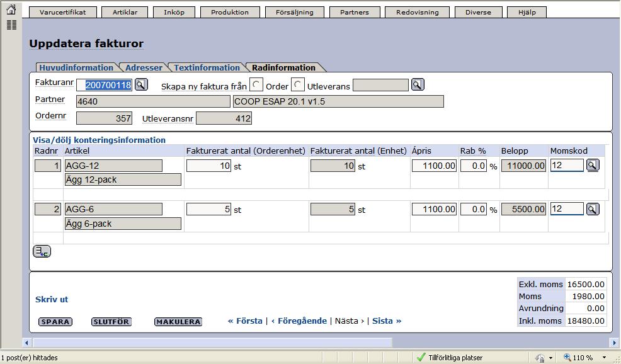This screenshot has height=364, width=621.
Task: Click the Tillförlitliga platser green checkmark
Action: [x=421, y=357]
